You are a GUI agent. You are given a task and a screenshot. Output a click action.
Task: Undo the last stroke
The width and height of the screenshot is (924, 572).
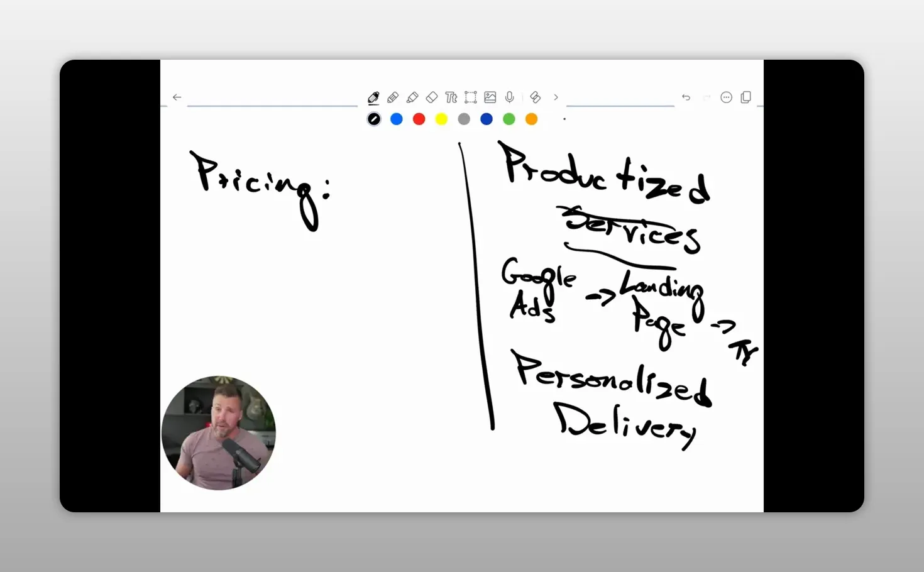[x=686, y=97]
